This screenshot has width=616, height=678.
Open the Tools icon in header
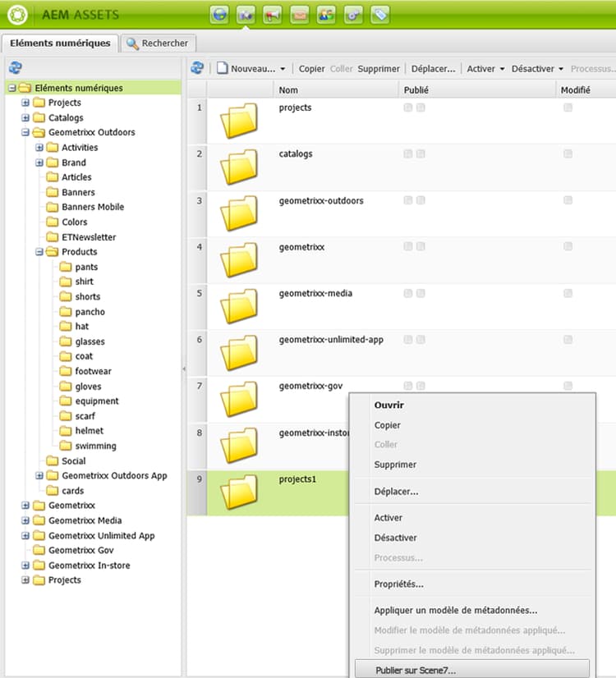(353, 15)
